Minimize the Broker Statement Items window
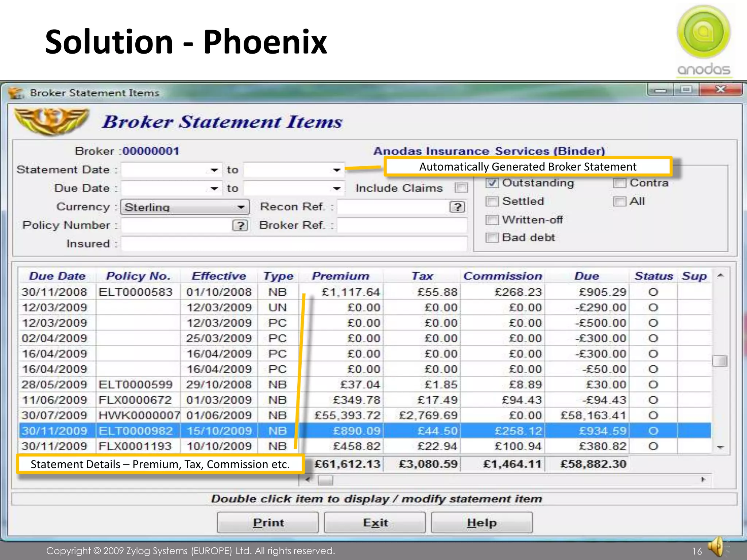 coord(660,90)
